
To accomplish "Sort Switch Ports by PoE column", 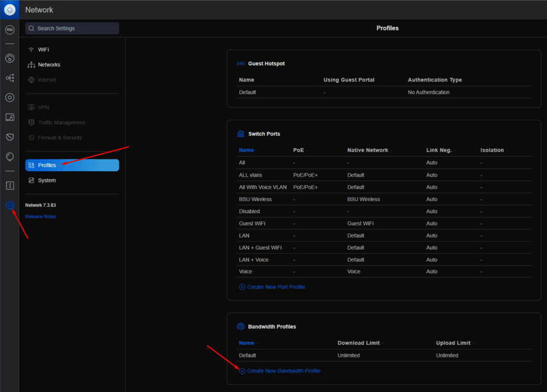I will (x=299, y=150).
